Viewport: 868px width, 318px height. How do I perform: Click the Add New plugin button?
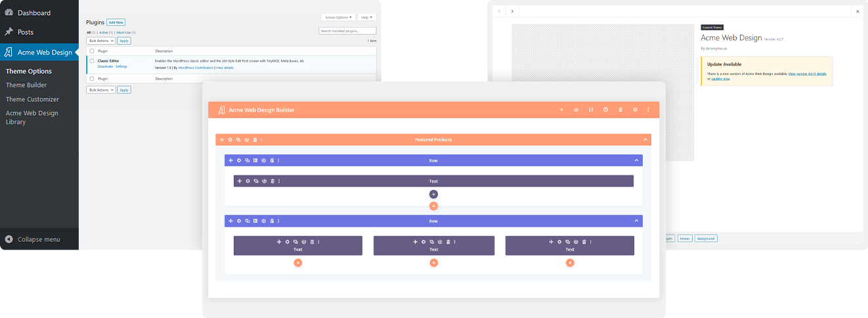pos(116,22)
